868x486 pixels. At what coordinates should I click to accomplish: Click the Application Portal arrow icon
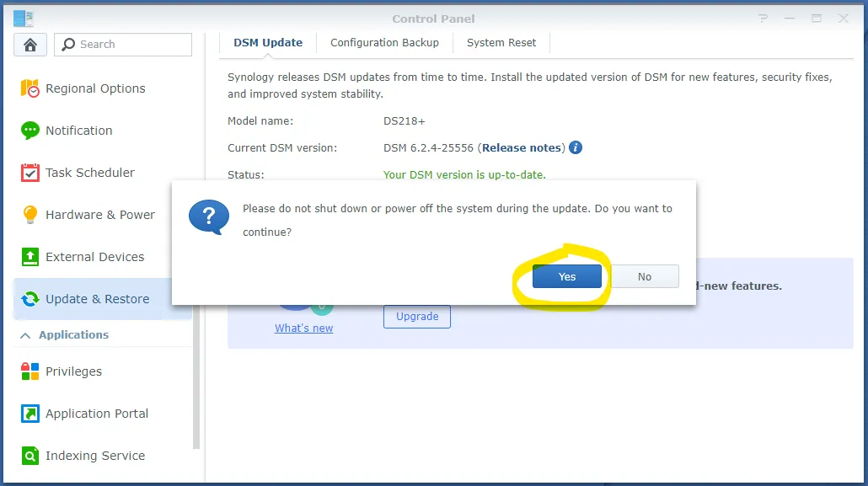point(29,414)
